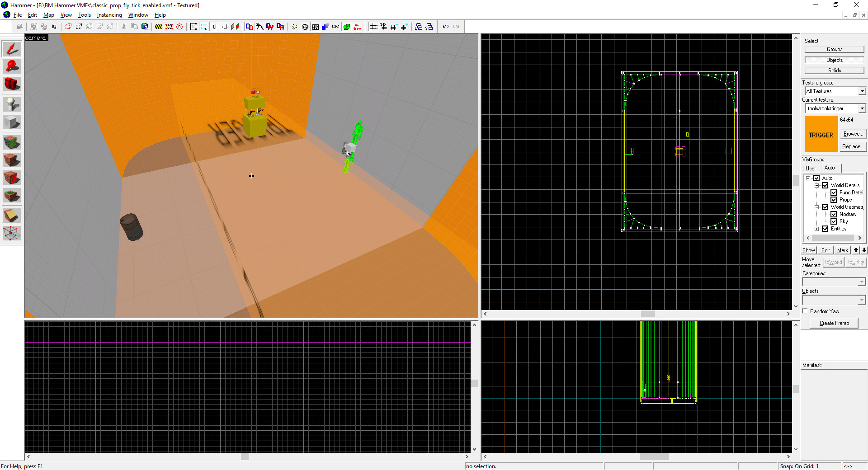This screenshot has height=470, width=868.
Task: Expand the Entities visgroup tree node
Action: click(x=817, y=229)
